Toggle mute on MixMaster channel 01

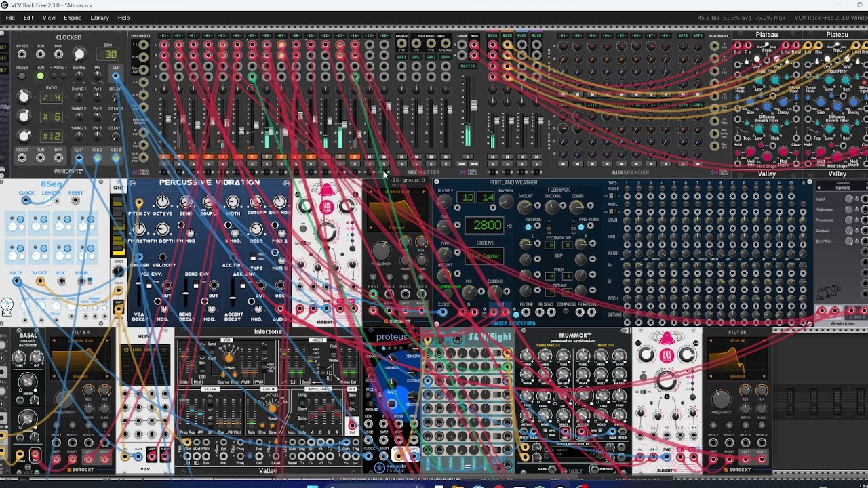(x=164, y=156)
